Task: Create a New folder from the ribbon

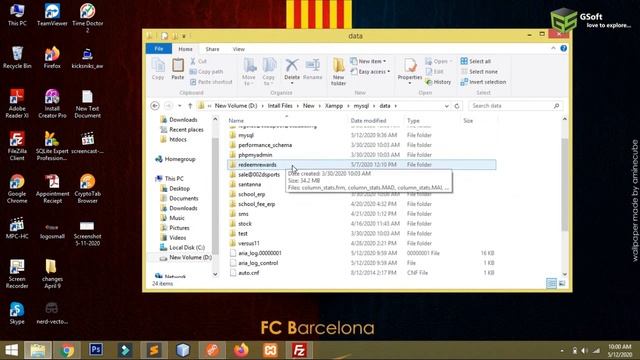Action: point(338,71)
